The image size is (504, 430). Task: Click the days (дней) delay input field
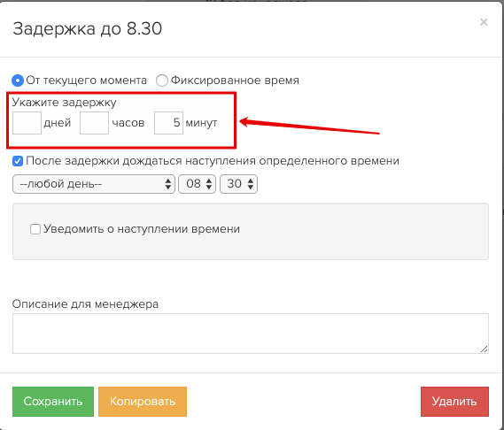pos(27,123)
